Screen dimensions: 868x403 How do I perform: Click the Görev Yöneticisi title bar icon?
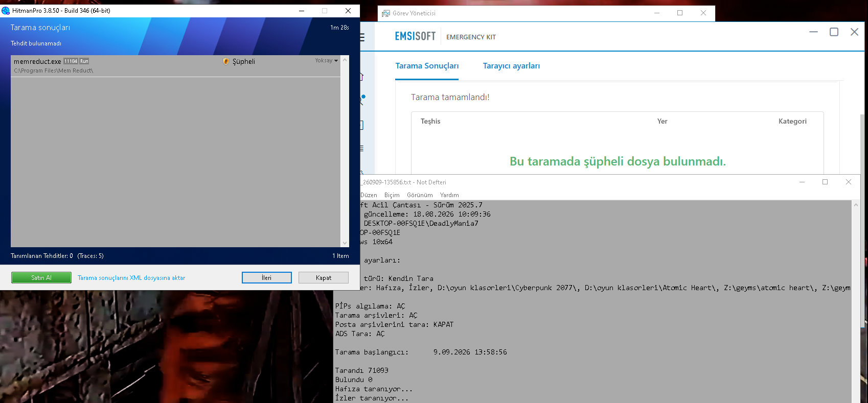386,13
